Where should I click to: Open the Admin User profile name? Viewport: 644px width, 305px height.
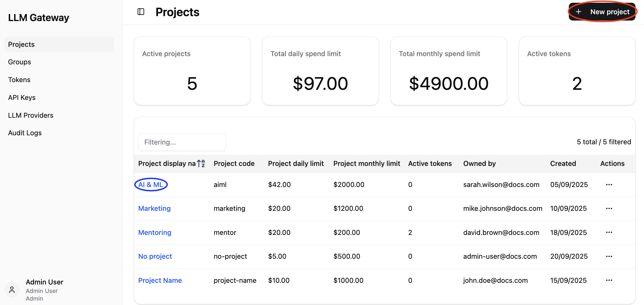pyautogui.click(x=45, y=282)
